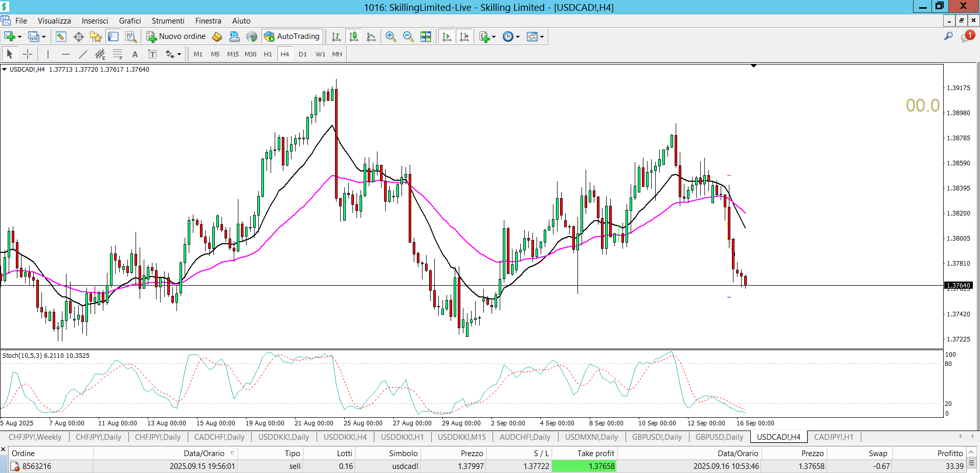Viewport: 980px width, 473px height.
Task: Switch chart to W1 timeframe
Action: [320, 54]
